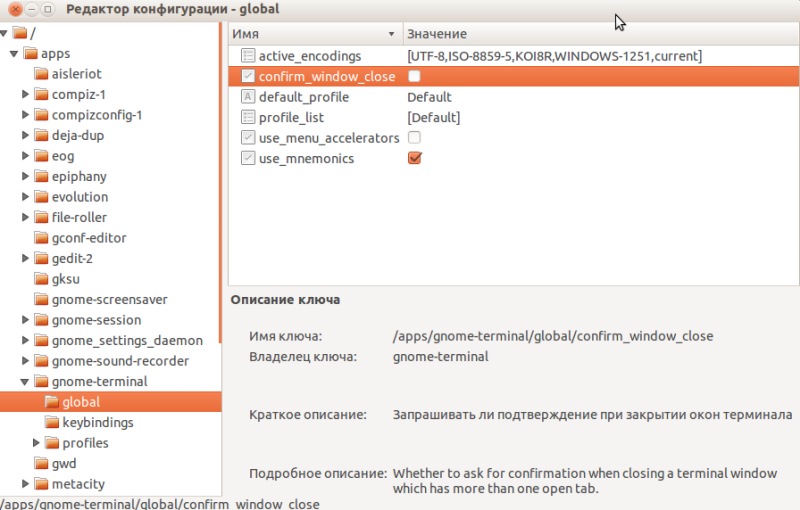Expand the file-roller tree node

(25, 217)
